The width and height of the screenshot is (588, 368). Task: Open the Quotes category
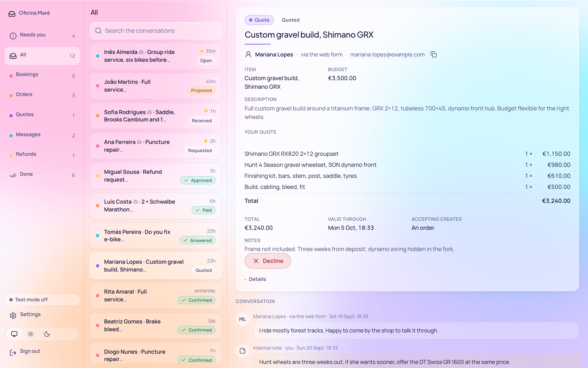coord(42,116)
